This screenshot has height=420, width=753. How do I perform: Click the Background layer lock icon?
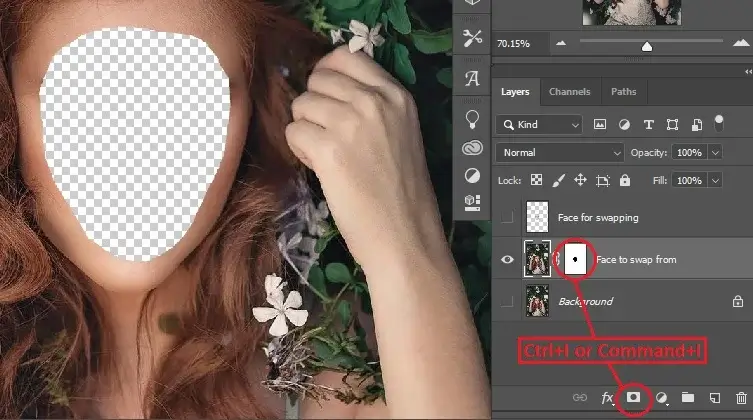point(738,301)
